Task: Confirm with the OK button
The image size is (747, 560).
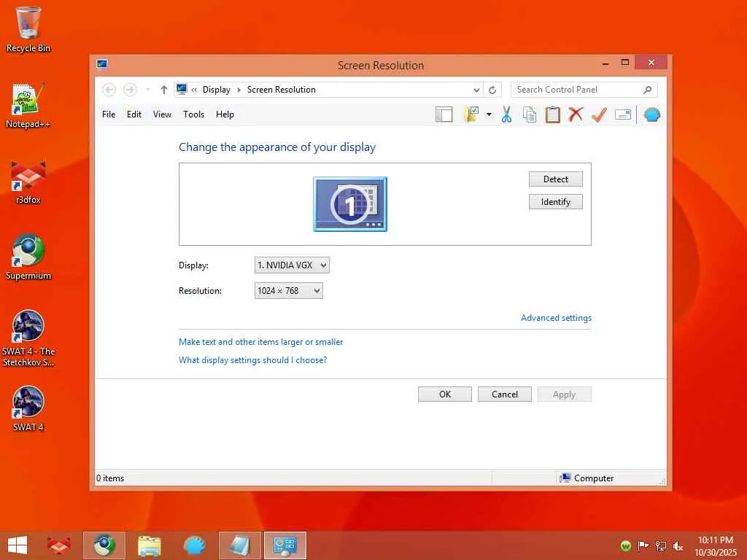Action: pos(445,394)
